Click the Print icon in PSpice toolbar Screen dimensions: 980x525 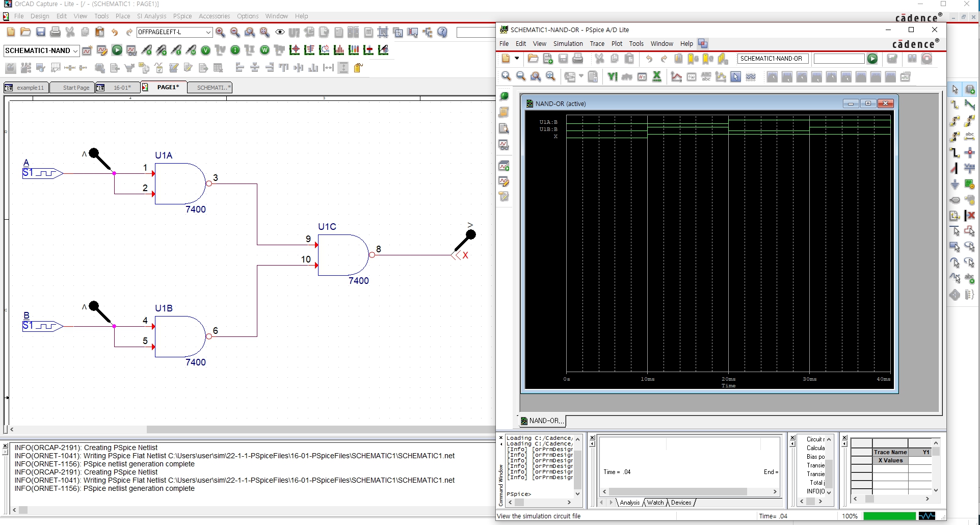point(577,59)
